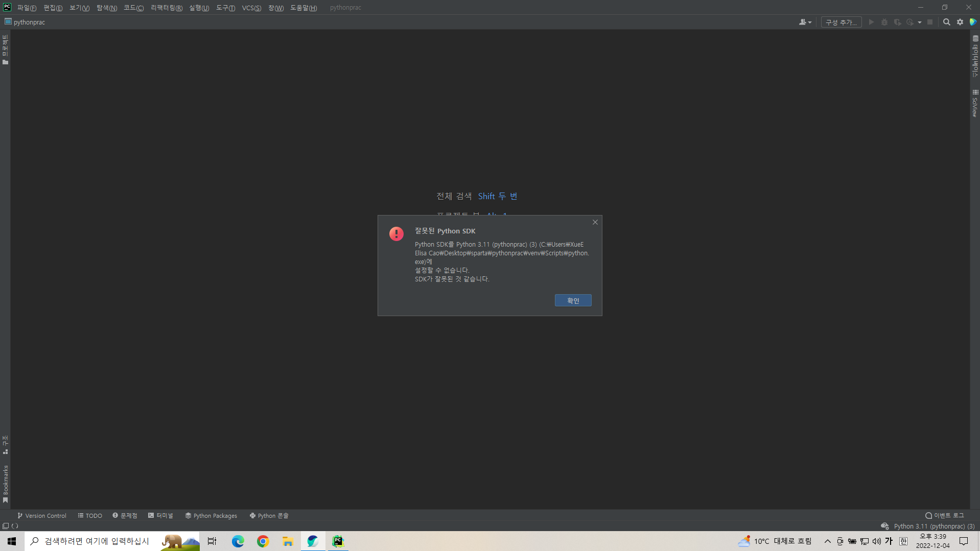
Task: Open the Structure tool window stripe button
Action: (x=5, y=445)
